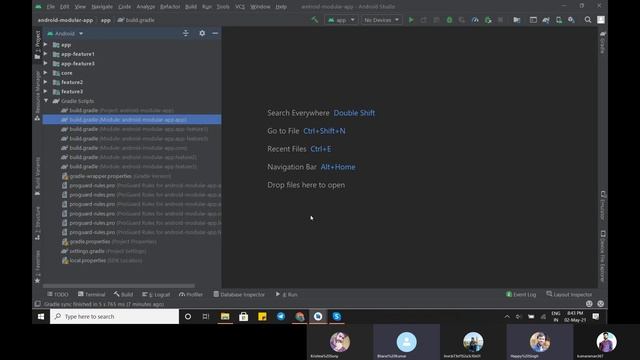Click the Stop square icon in toolbar
This screenshot has width=640, height=360.
pos(500,20)
